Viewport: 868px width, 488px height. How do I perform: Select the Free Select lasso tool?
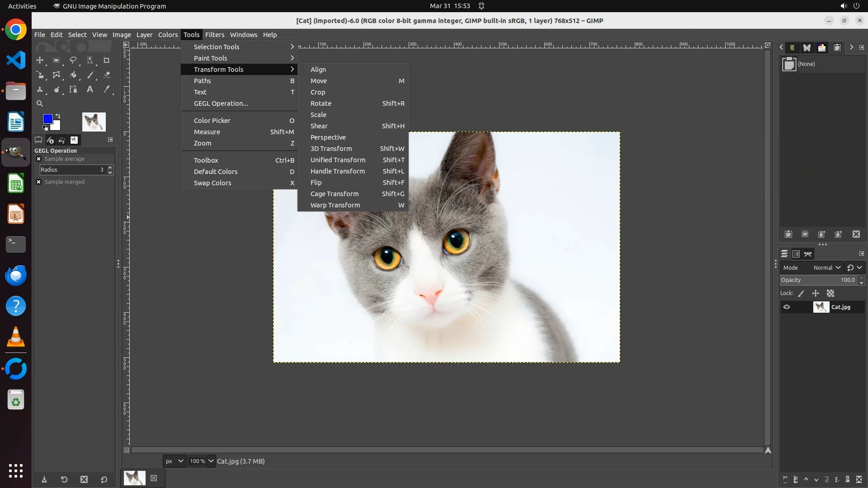pos(73,60)
